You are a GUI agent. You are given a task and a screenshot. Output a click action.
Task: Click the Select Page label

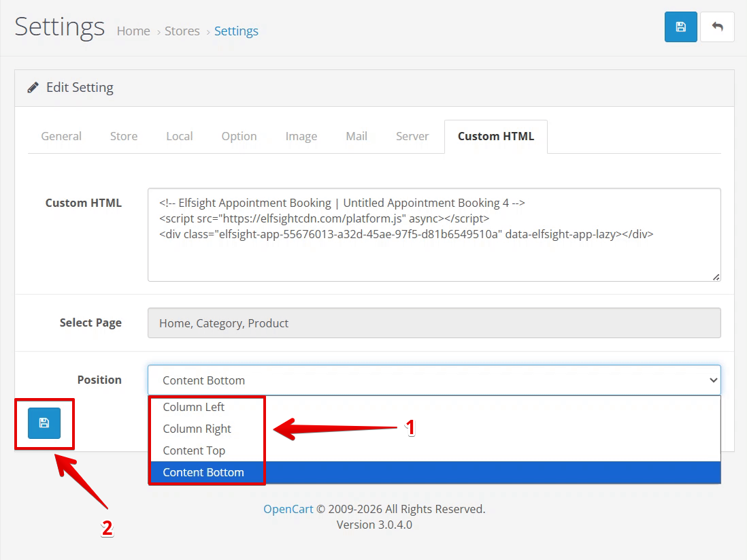[x=90, y=323]
